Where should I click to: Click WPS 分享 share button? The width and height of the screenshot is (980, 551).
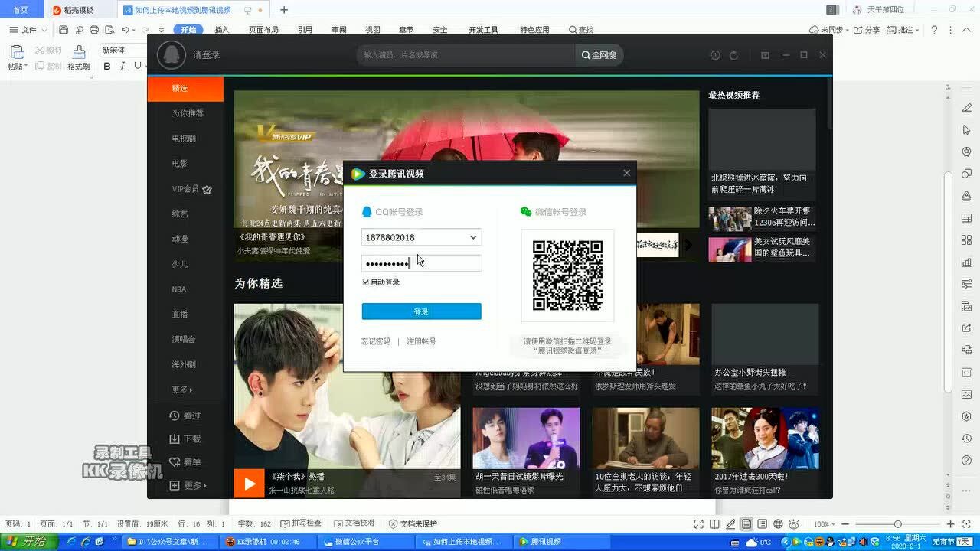point(867,30)
